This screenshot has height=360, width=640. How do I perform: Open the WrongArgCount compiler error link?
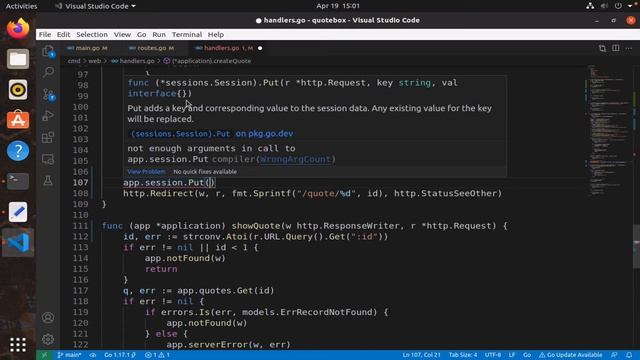tap(295, 159)
